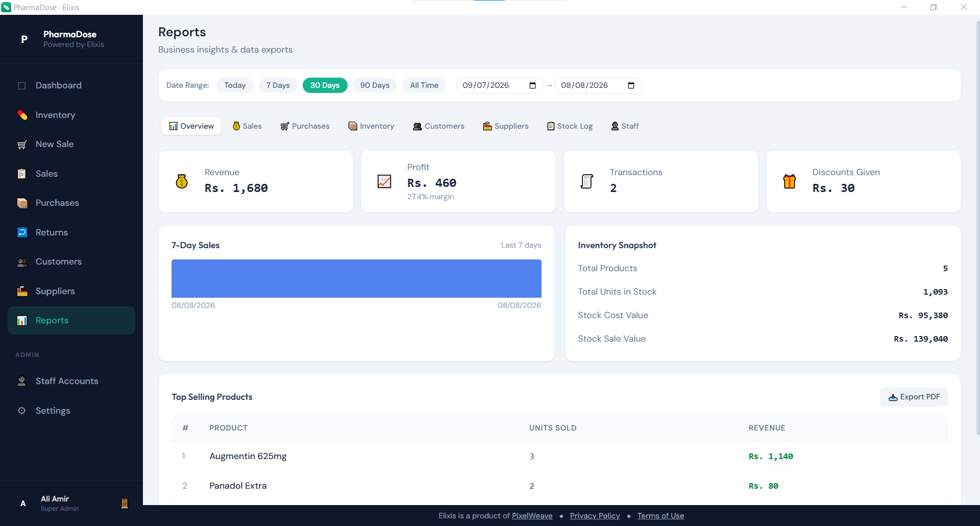Open Customers via its people icon
The width and height of the screenshot is (980, 526).
tap(22, 262)
